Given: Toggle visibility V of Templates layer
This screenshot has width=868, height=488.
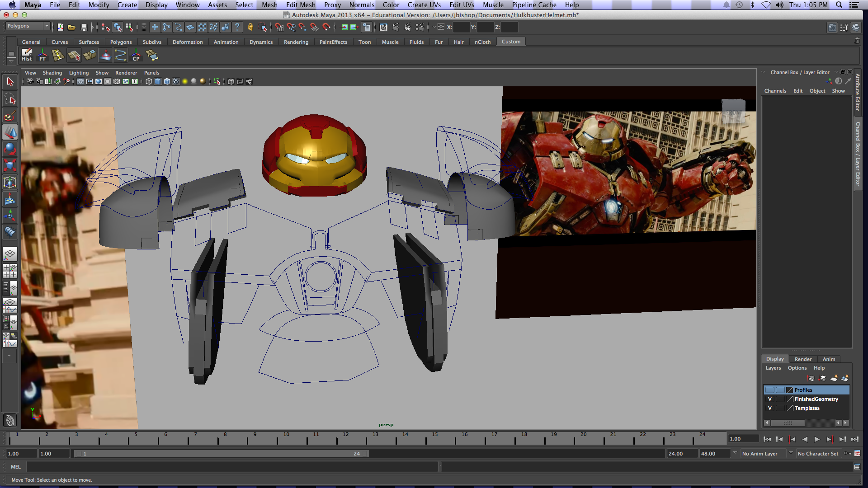Looking at the screenshot, I should tap(770, 408).
